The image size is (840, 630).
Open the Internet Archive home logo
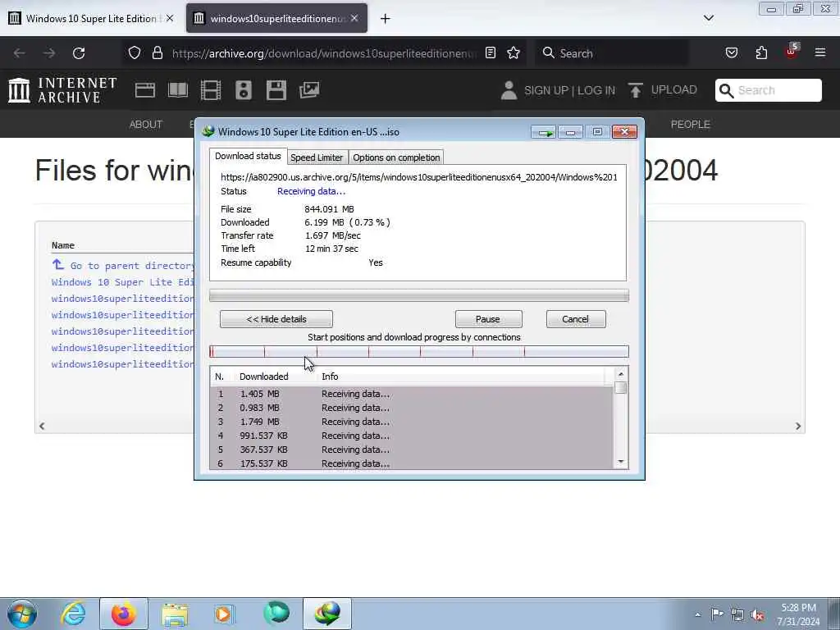62,90
